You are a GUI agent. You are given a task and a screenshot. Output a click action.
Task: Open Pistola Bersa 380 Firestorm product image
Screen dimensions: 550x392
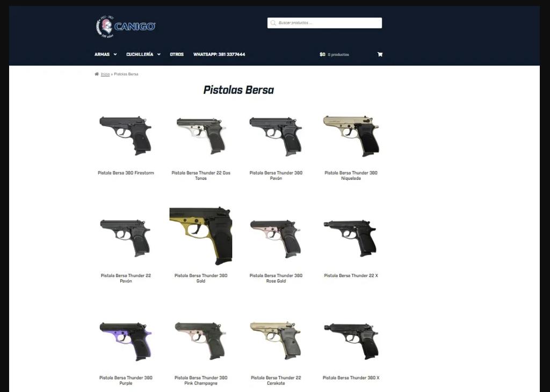(x=126, y=136)
